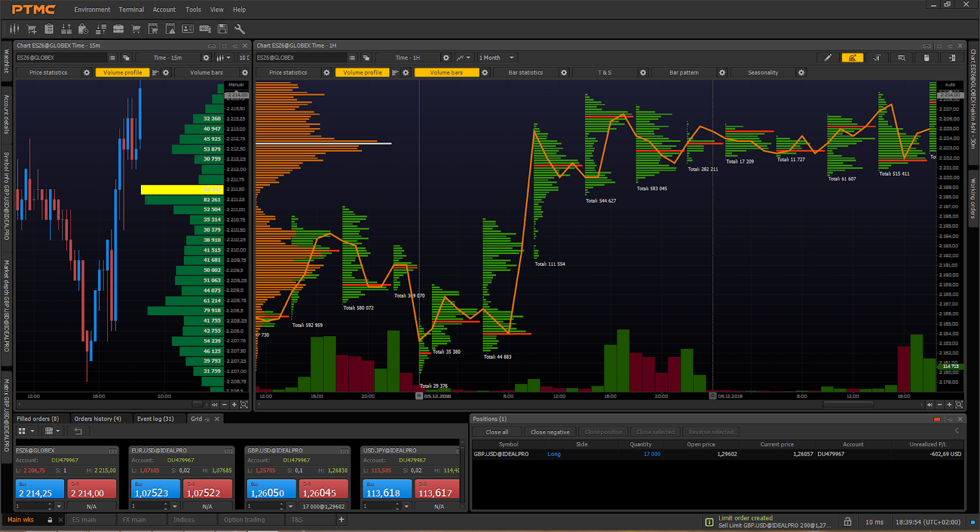Image resolution: width=980 pixels, height=532 pixels.
Task: Click the ABC label icon in the toolbar
Action: [205, 29]
